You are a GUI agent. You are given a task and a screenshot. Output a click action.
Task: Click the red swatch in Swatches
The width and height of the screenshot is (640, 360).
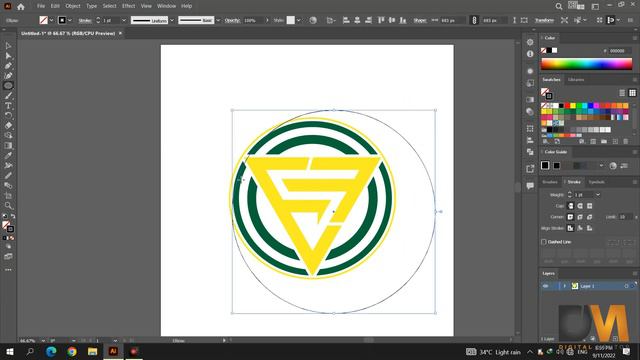(567, 106)
